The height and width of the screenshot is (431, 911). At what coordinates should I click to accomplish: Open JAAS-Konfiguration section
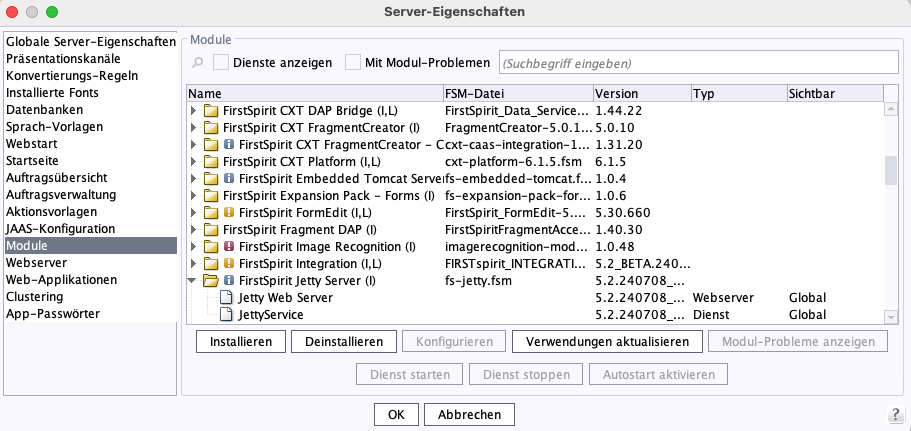(x=90, y=229)
